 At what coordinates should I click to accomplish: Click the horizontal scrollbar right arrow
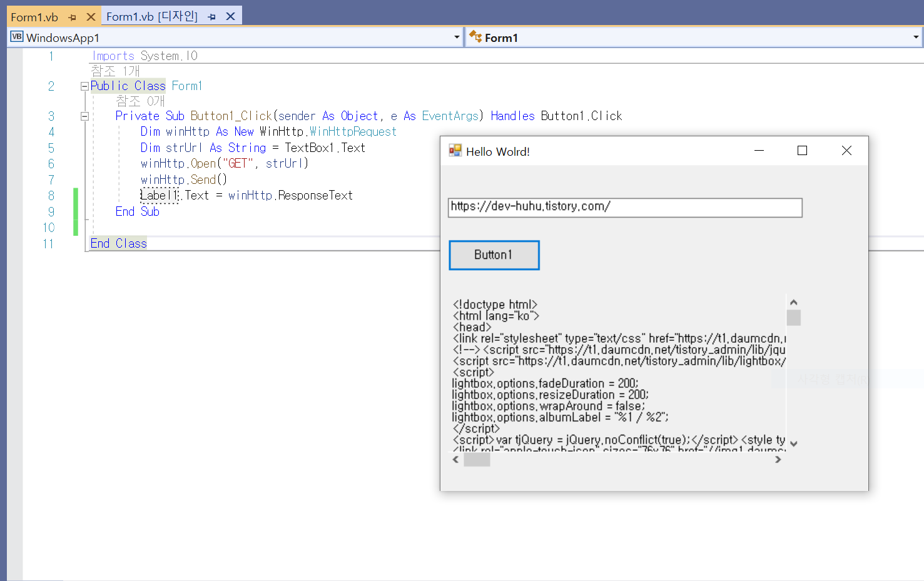tap(778, 460)
